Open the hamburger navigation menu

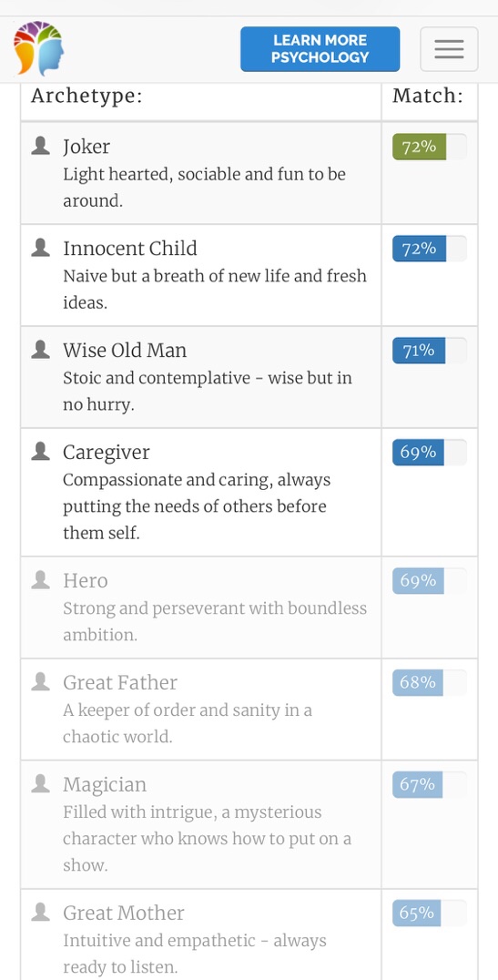[449, 49]
